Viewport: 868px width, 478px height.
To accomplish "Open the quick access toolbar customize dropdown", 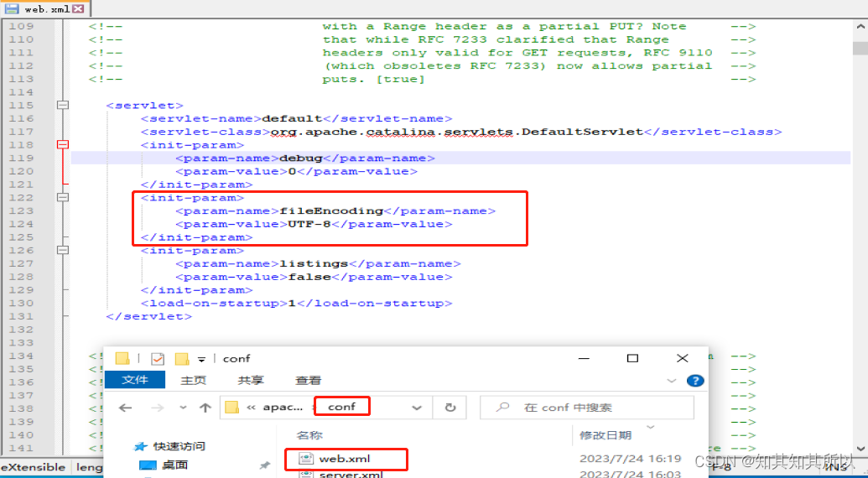I will click(201, 359).
